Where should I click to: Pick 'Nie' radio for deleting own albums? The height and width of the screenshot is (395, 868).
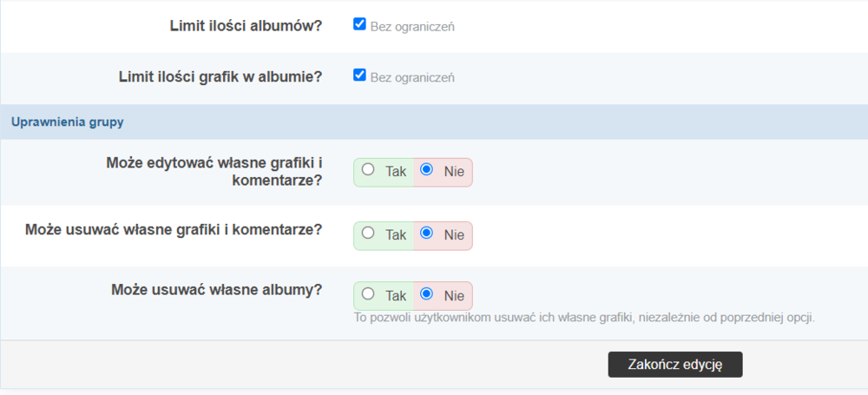[x=426, y=293]
